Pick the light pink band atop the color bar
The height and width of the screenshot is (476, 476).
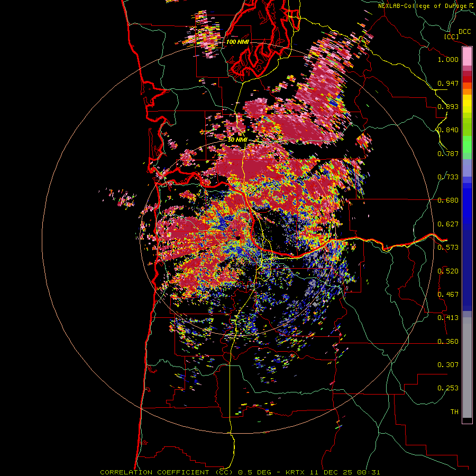click(467, 56)
